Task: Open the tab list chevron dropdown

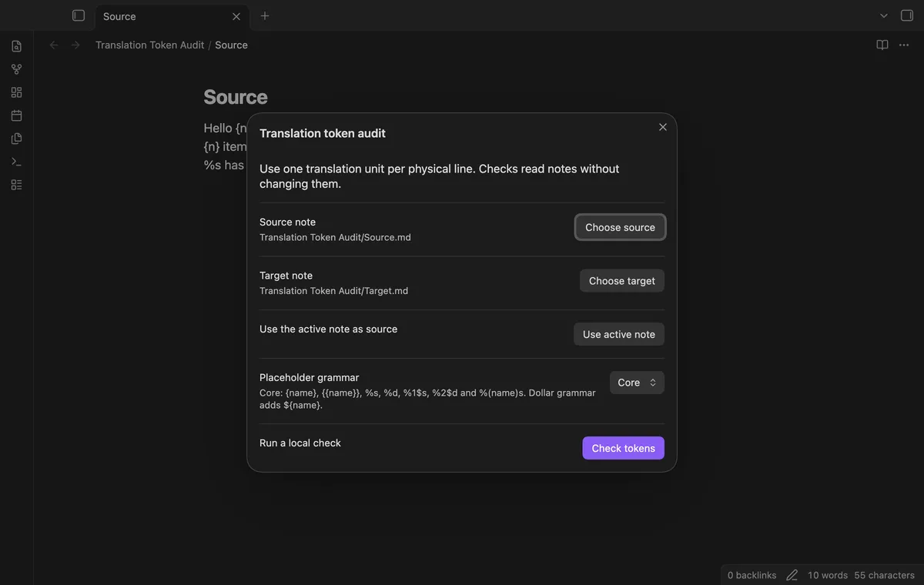Action: pos(884,15)
